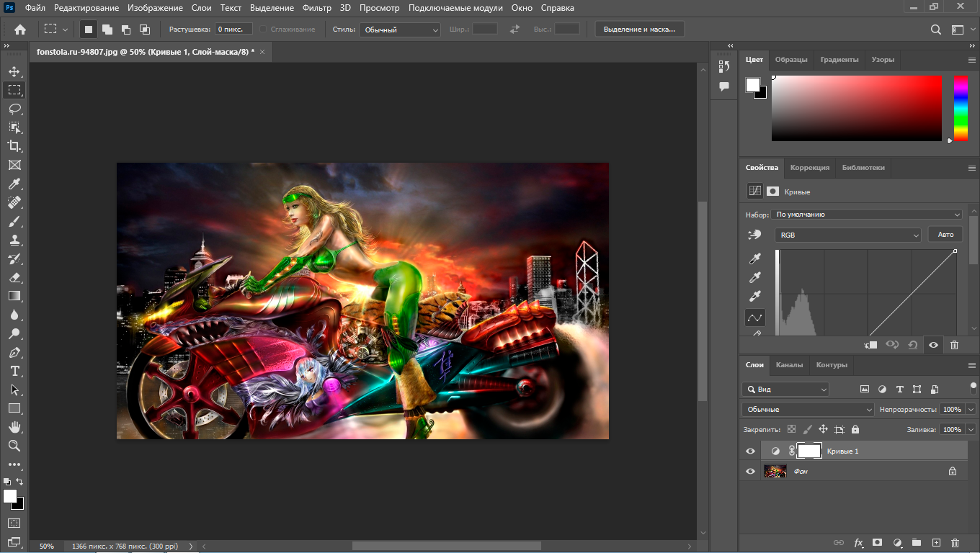Open the Стиль dropdown set to Обычный
Viewport: 980px width, 553px height.
[x=401, y=30]
